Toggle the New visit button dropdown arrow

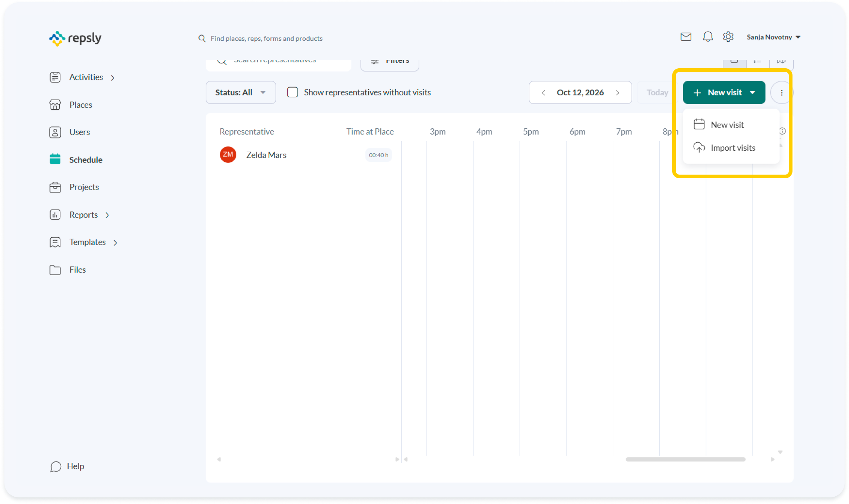pyautogui.click(x=753, y=92)
